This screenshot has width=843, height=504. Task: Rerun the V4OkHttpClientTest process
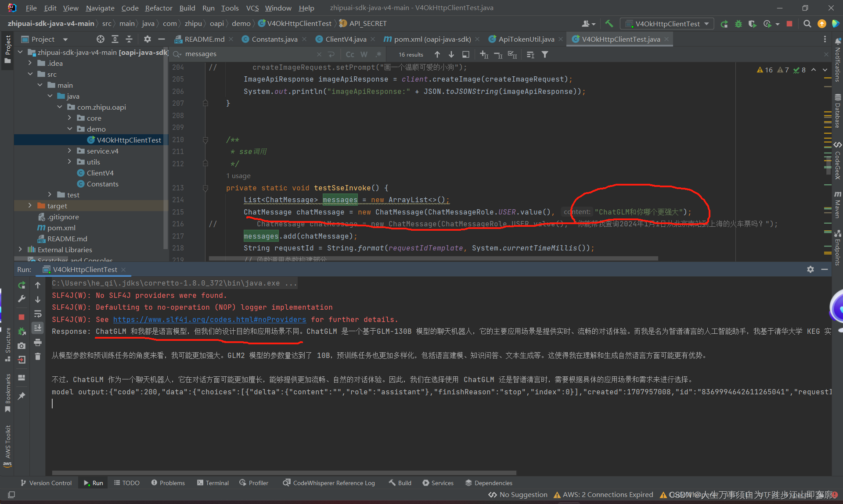click(22, 285)
